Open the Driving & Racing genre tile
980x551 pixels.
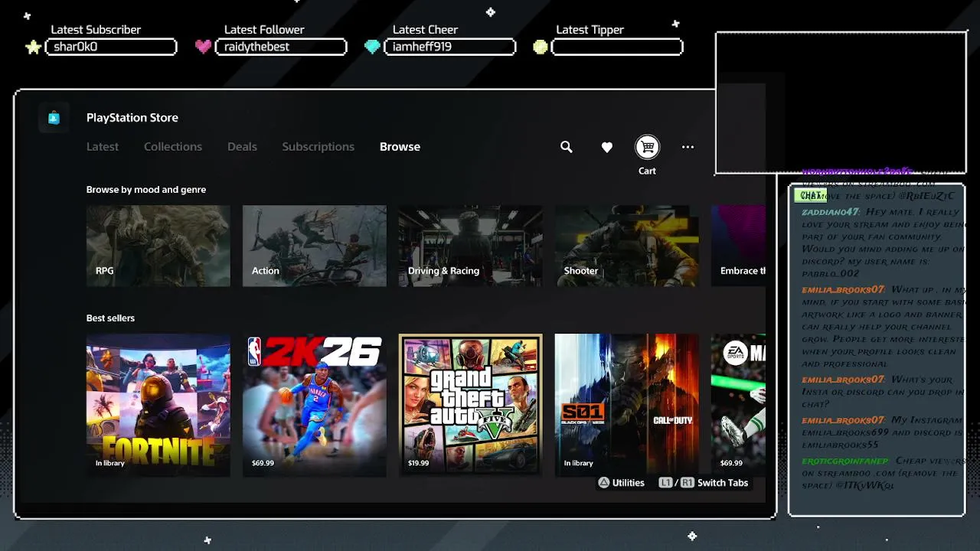[471, 246]
